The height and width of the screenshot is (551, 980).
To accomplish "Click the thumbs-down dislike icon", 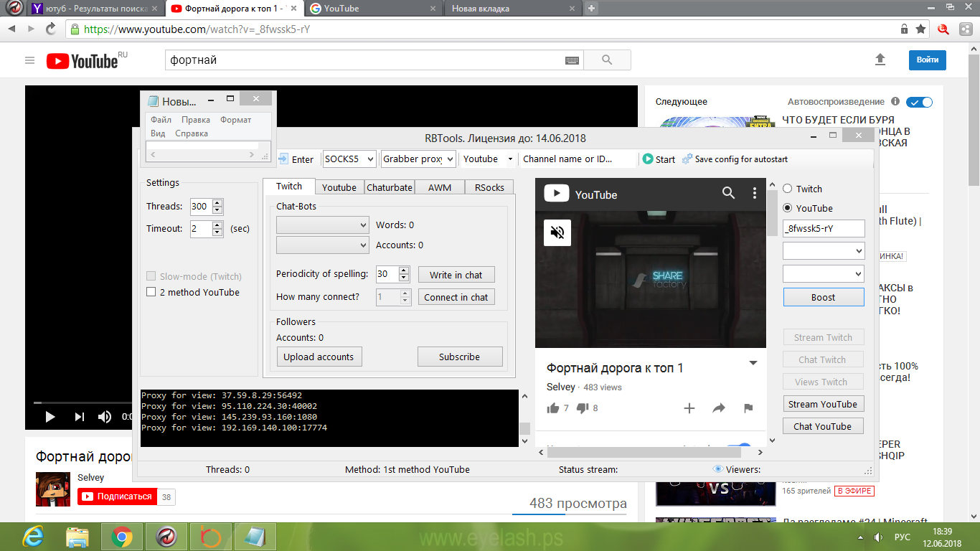I will [583, 408].
